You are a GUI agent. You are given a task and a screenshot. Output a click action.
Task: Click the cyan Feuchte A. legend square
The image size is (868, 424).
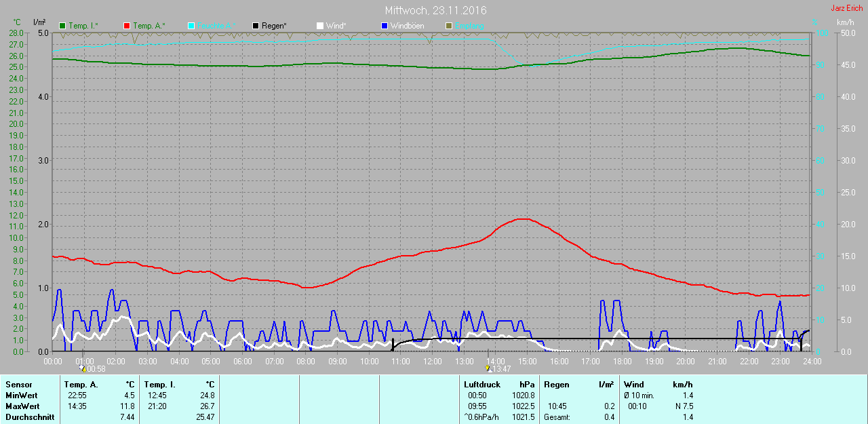coord(191,26)
